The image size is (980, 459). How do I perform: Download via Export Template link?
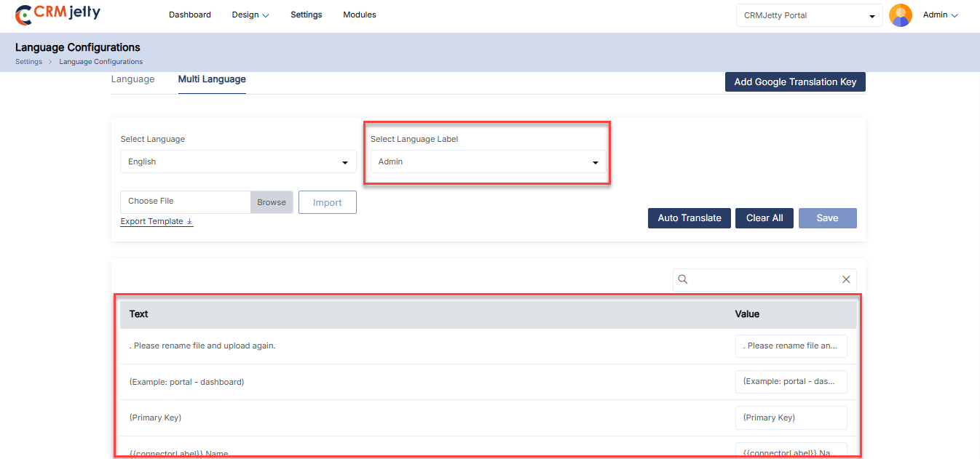157,221
